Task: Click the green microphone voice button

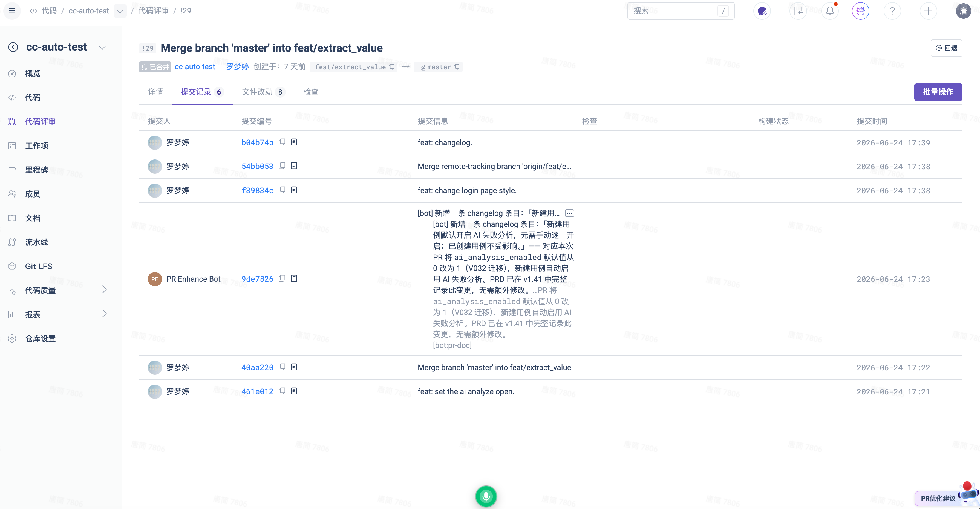Action: point(486,496)
